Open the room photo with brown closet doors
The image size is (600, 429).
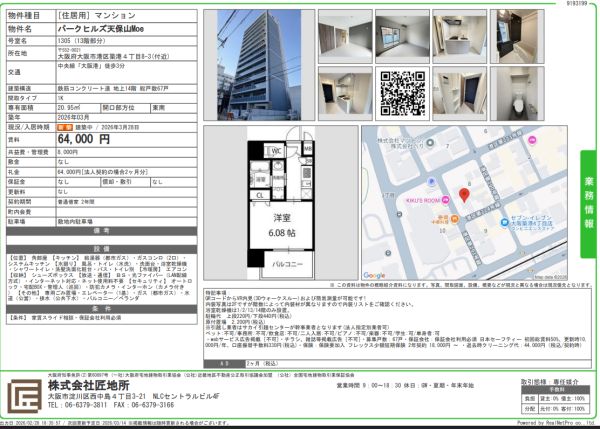point(345,36)
